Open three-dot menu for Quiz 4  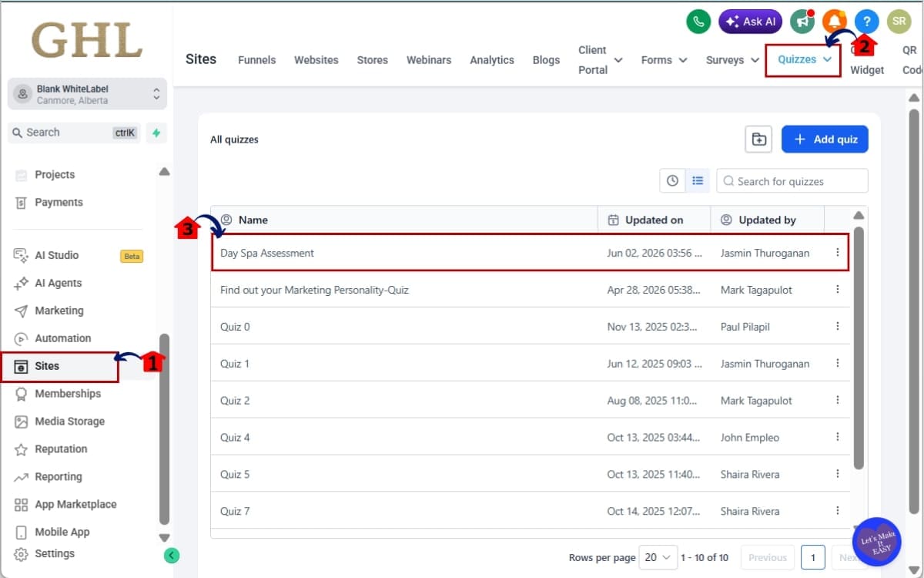coord(838,438)
